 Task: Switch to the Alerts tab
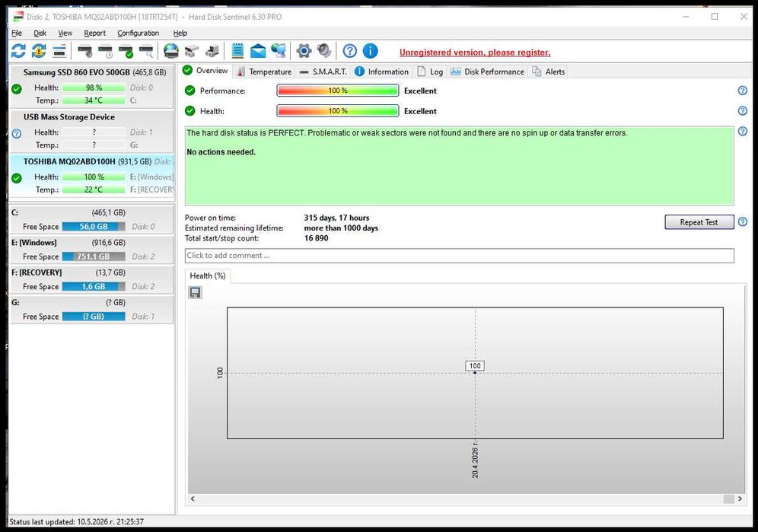[x=549, y=72]
